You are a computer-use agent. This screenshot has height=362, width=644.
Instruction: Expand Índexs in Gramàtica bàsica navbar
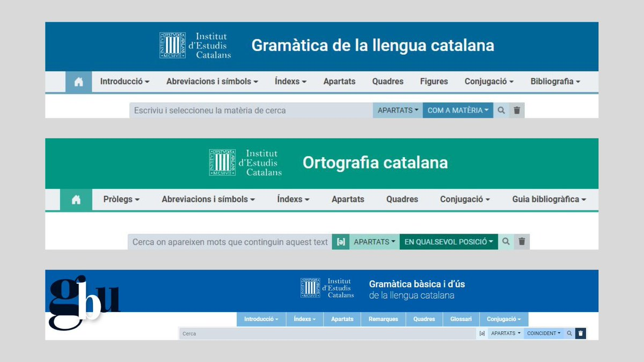click(x=305, y=319)
